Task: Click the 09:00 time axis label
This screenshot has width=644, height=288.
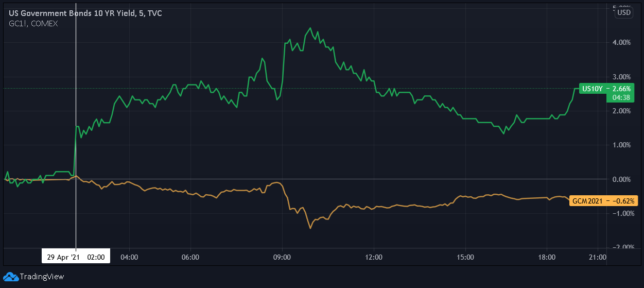Action: 282,257
